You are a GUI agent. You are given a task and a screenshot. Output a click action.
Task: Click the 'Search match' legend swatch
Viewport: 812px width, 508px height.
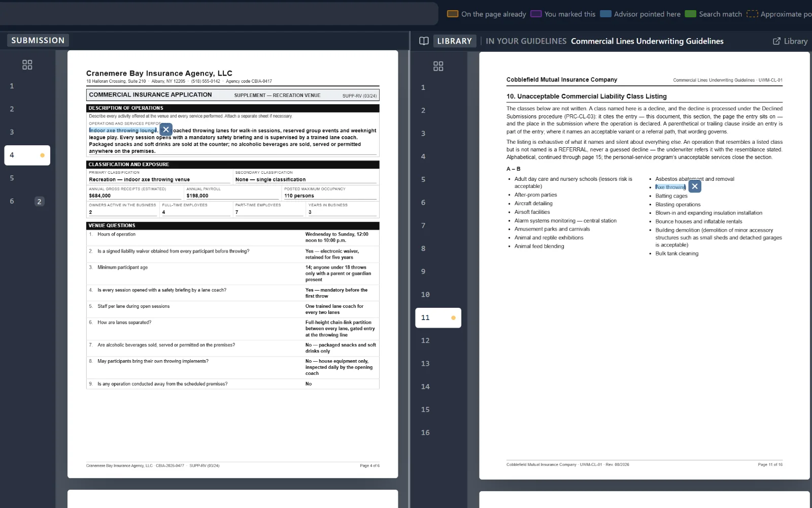pyautogui.click(x=690, y=14)
